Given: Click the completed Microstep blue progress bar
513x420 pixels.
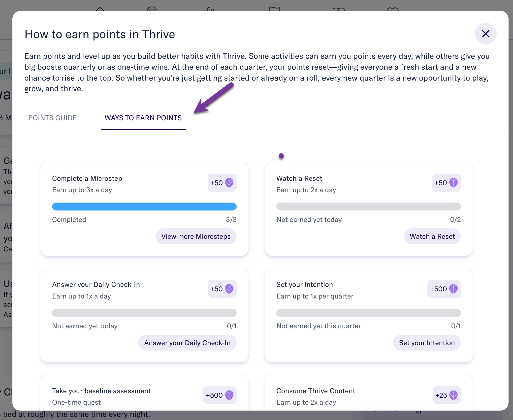Looking at the screenshot, I should pyautogui.click(x=144, y=207).
